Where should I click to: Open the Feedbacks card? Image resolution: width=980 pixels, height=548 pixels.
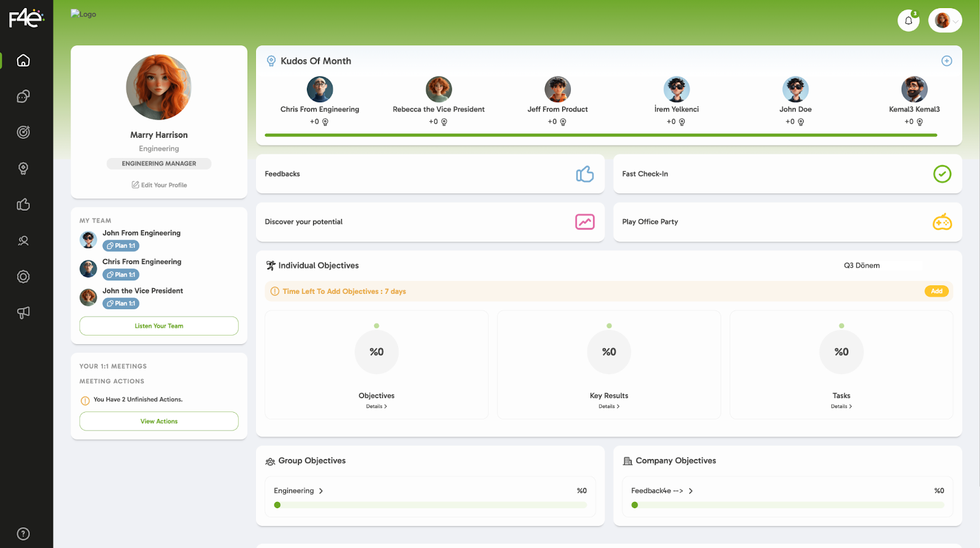pos(429,175)
